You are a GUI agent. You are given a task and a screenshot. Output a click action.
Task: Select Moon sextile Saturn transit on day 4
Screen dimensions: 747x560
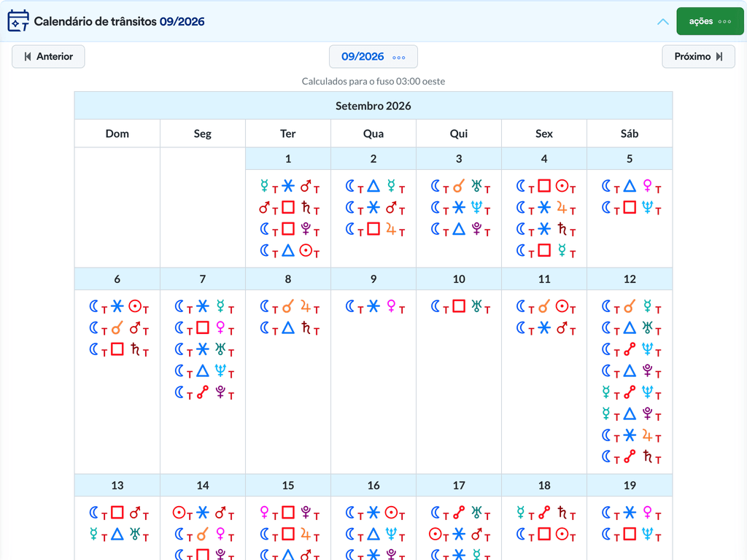pyautogui.click(x=546, y=229)
